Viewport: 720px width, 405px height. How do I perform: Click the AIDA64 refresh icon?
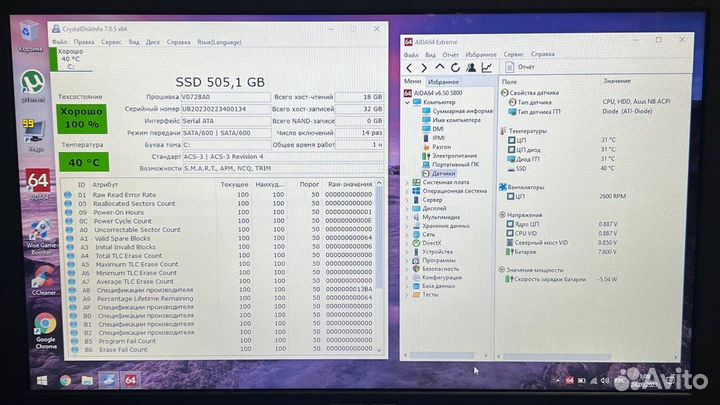click(x=455, y=68)
